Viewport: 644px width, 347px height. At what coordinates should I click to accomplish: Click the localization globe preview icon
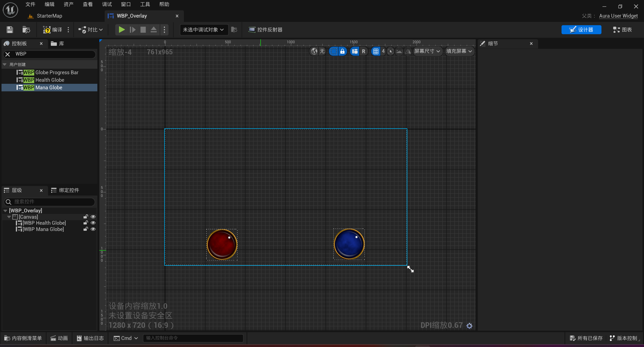314,51
